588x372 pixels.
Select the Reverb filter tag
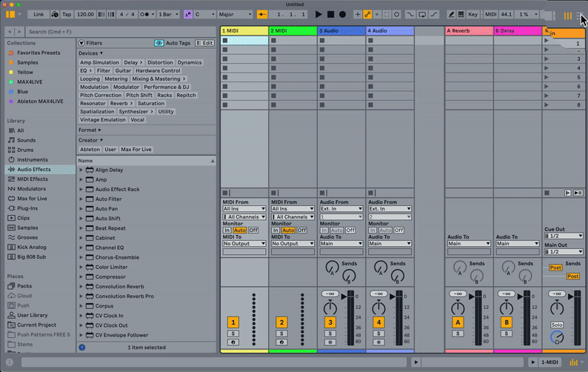[x=118, y=104]
